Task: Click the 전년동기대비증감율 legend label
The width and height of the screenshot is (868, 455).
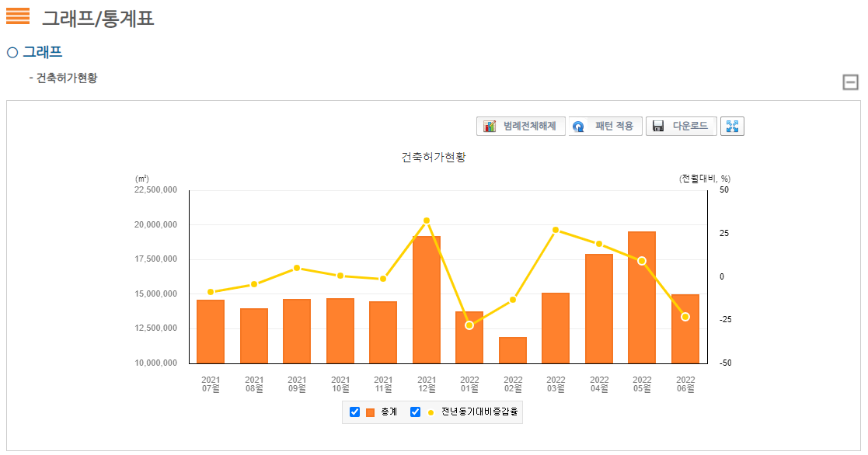Action: click(x=479, y=412)
